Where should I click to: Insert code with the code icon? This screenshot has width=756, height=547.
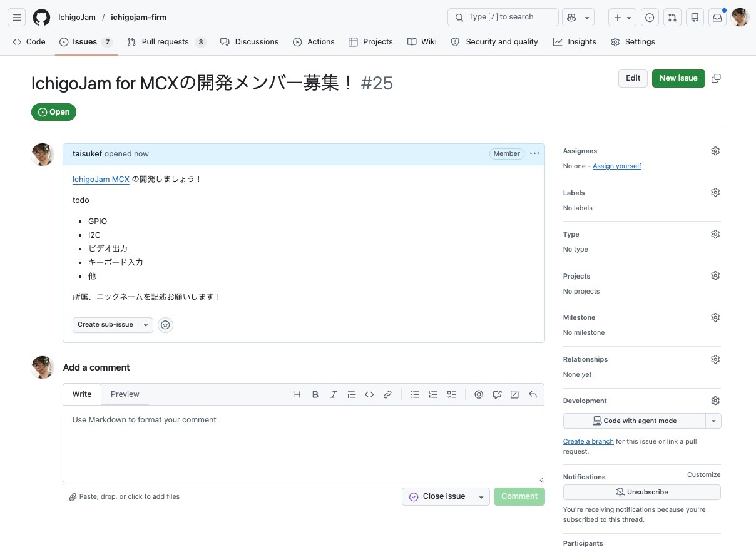[369, 394]
